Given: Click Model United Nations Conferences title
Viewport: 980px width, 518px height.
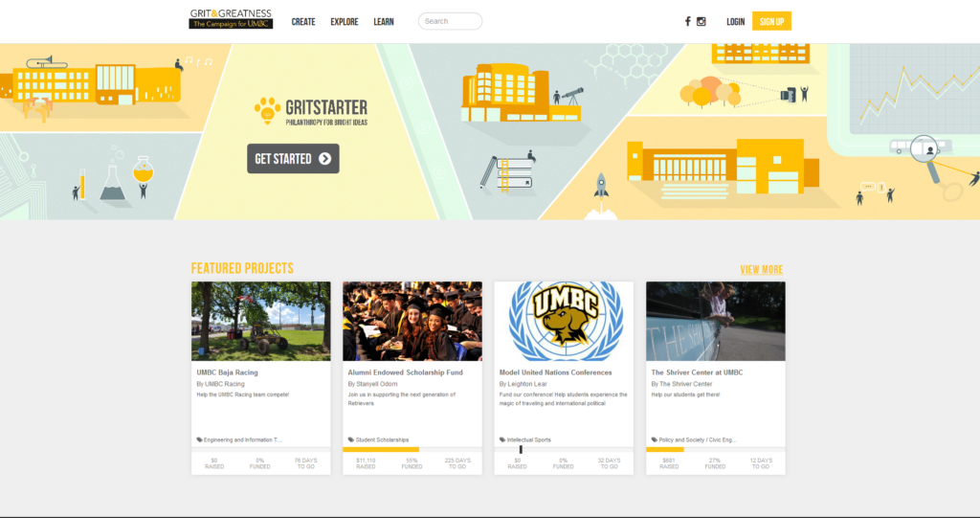Looking at the screenshot, I should click(x=556, y=372).
